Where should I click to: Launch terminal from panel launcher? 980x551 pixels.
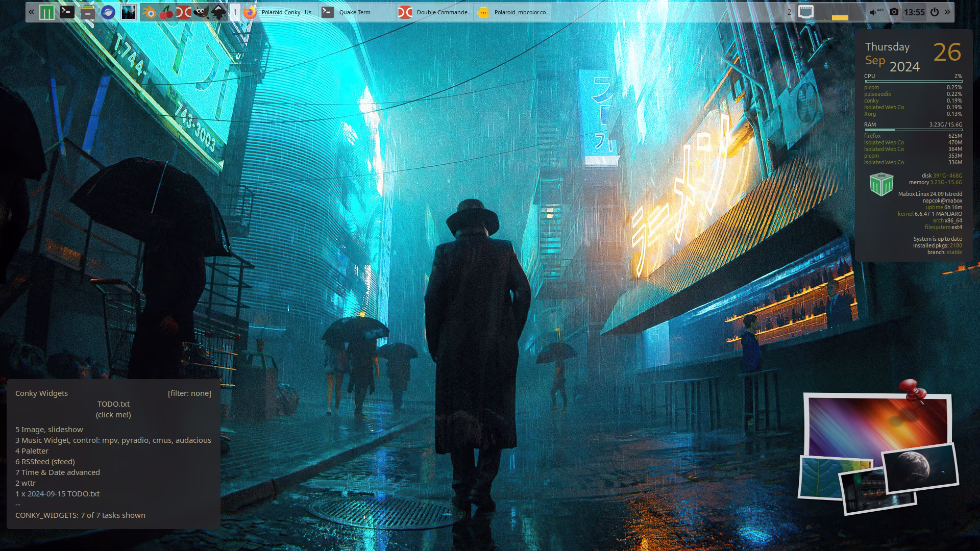67,12
